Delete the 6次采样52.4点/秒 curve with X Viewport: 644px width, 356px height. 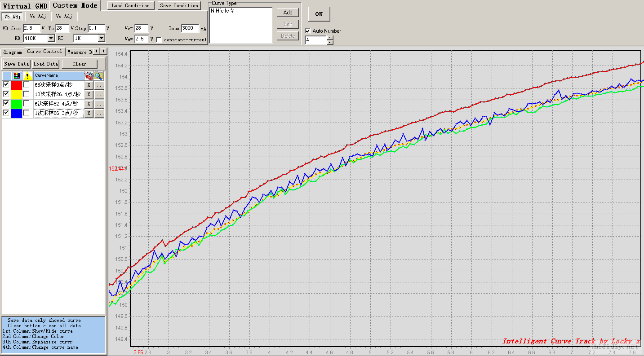(89, 104)
